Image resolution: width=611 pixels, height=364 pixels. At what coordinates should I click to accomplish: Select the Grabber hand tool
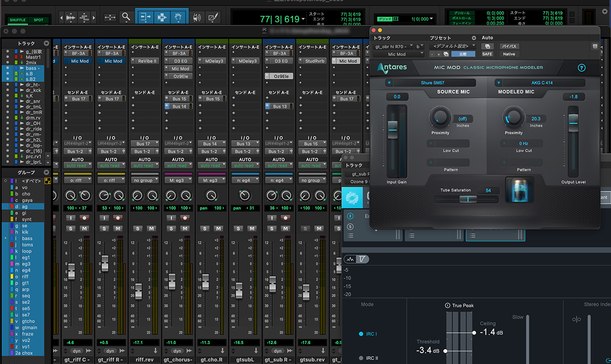tap(178, 17)
